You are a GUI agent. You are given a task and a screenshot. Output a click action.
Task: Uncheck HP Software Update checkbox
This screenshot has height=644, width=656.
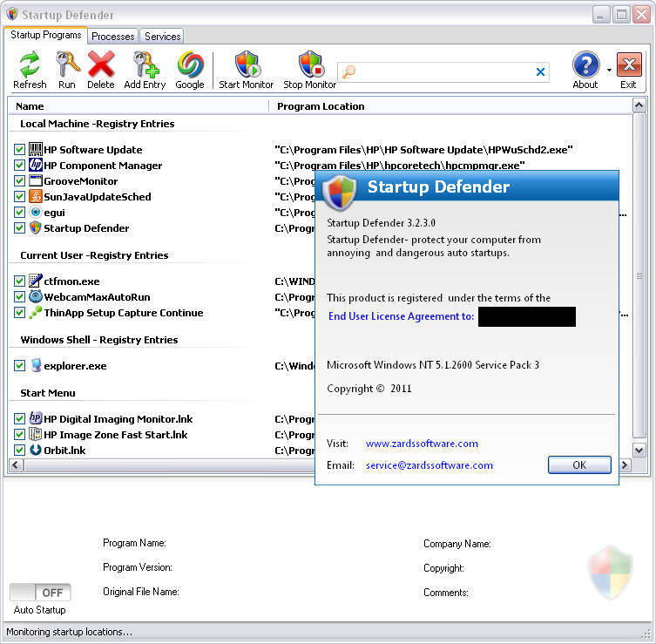pyautogui.click(x=19, y=149)
